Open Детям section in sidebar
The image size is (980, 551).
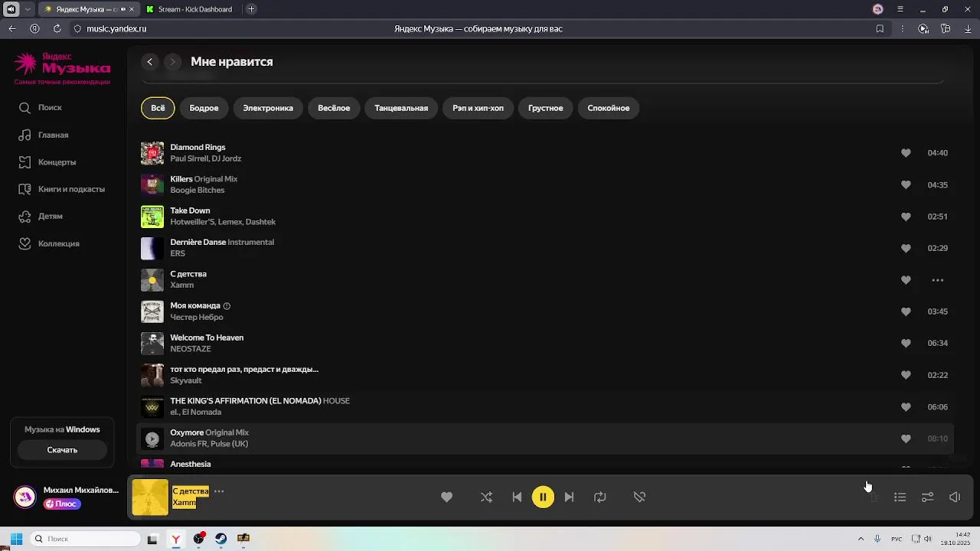(41, 217)
